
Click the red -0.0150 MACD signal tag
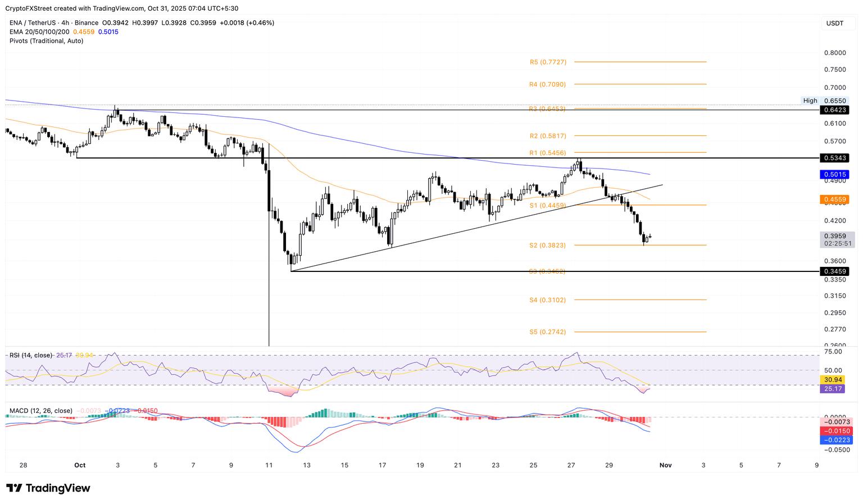(836, 431)
